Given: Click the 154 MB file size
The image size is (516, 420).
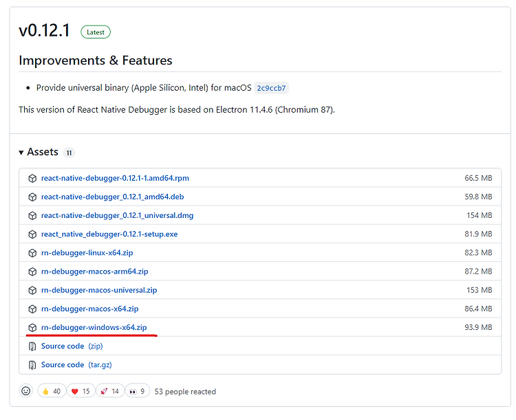Looking at the screenshot, I should click(x=479, y=216).
